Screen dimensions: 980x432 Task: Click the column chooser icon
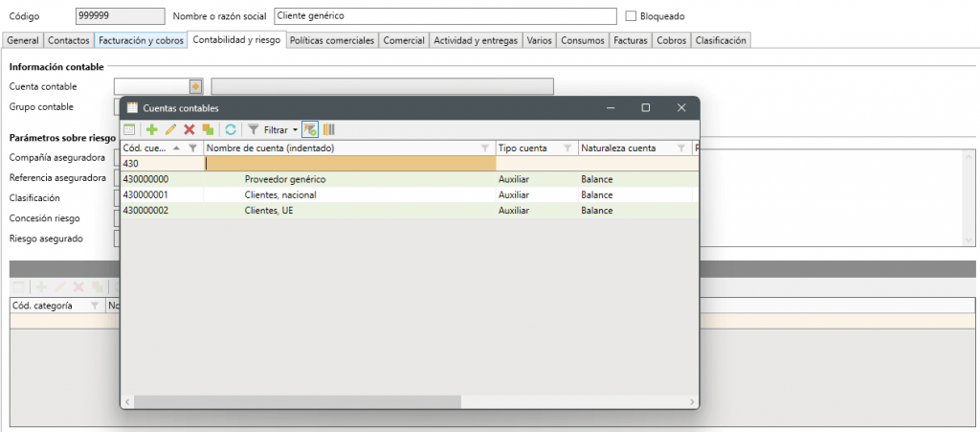[x=329, y=129]
